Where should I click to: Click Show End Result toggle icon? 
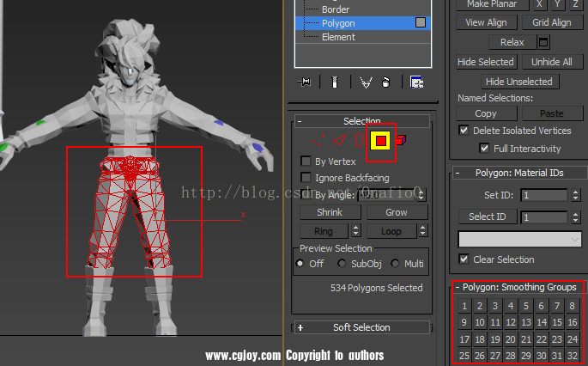click(333, 82)
